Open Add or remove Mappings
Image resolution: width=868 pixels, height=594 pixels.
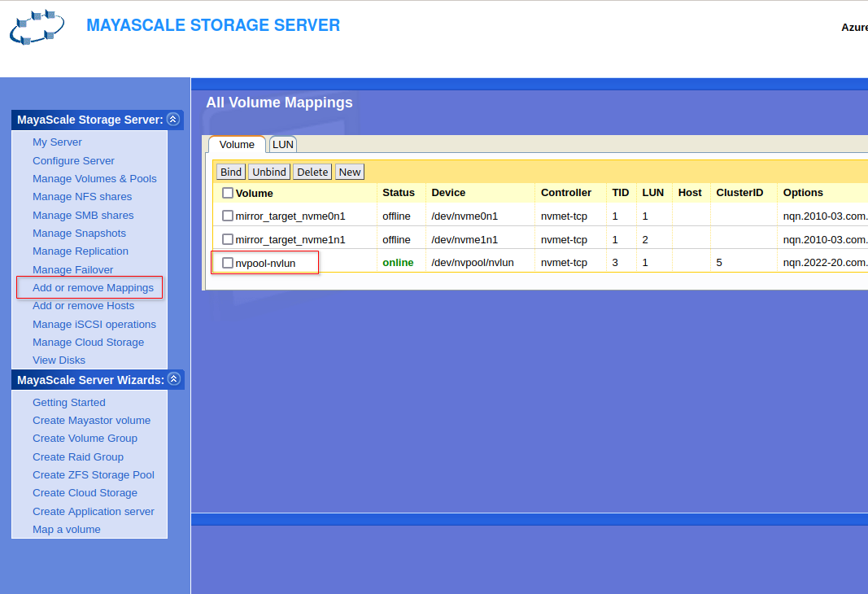tap(93, 287)
